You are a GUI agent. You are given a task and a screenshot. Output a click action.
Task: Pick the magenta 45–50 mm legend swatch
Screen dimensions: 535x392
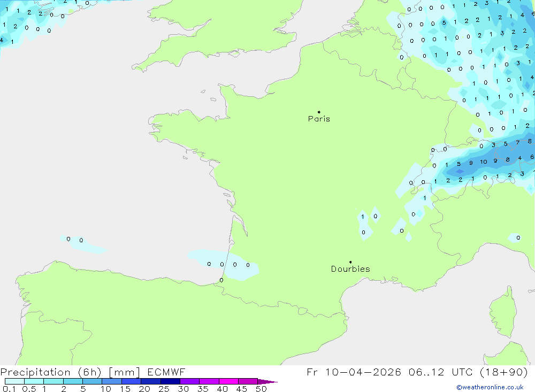248,381
